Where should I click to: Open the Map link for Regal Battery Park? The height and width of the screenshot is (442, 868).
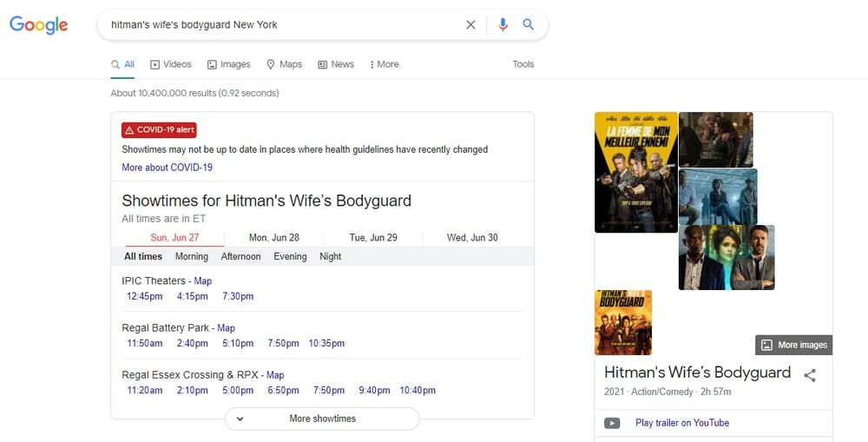tap(226, 328)
